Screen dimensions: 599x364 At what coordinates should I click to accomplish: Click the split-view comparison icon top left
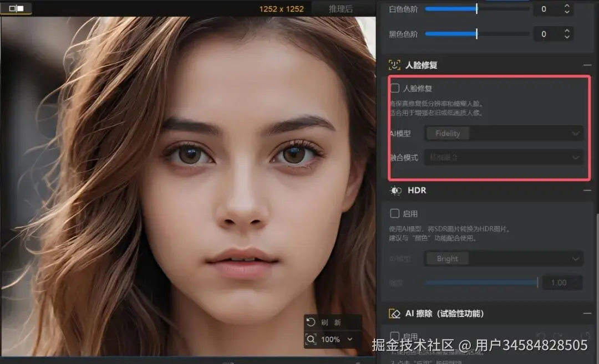click(16, 9)
